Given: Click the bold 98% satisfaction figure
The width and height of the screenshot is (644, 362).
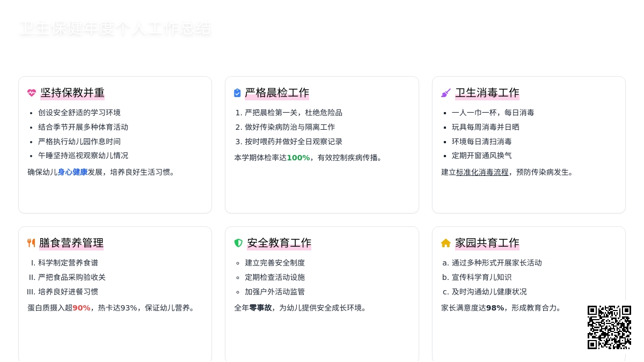Looking at the screenshot, I should 495,308.
